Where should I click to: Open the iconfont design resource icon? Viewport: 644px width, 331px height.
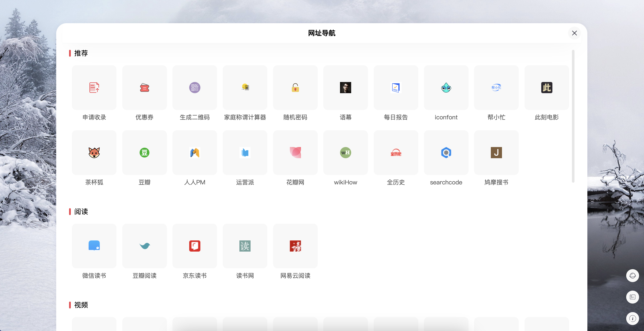[x=446, y=88]
